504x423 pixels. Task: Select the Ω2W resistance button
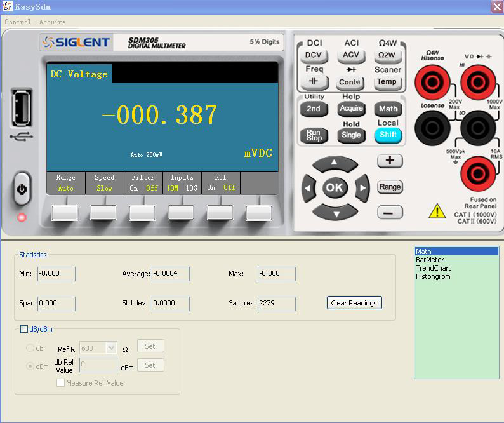coord(387,55)
